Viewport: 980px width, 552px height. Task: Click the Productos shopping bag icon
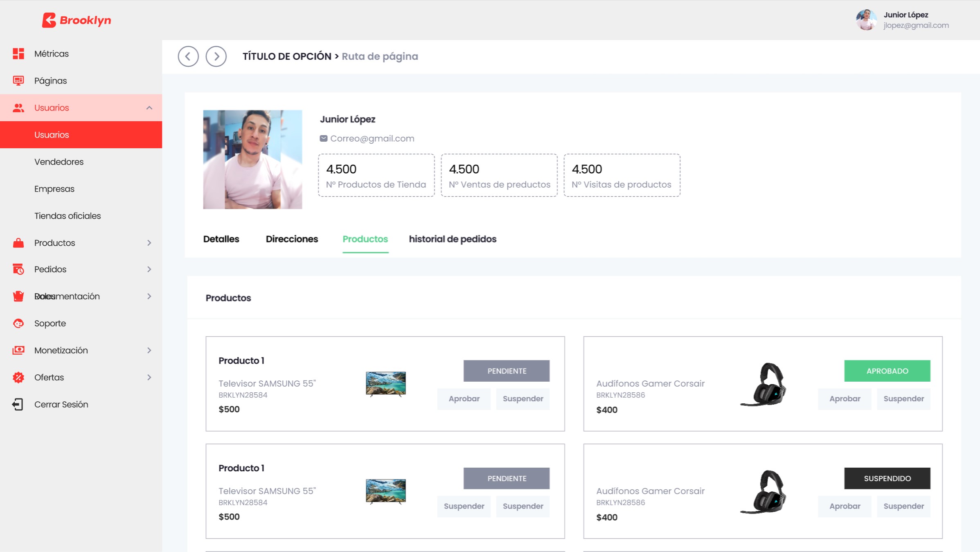[x=18, y=243]
